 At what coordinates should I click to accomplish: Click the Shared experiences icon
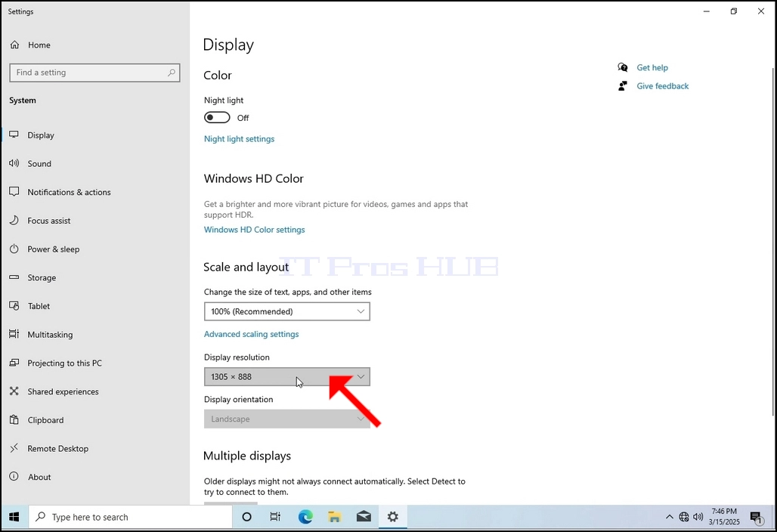coord(14,391)
